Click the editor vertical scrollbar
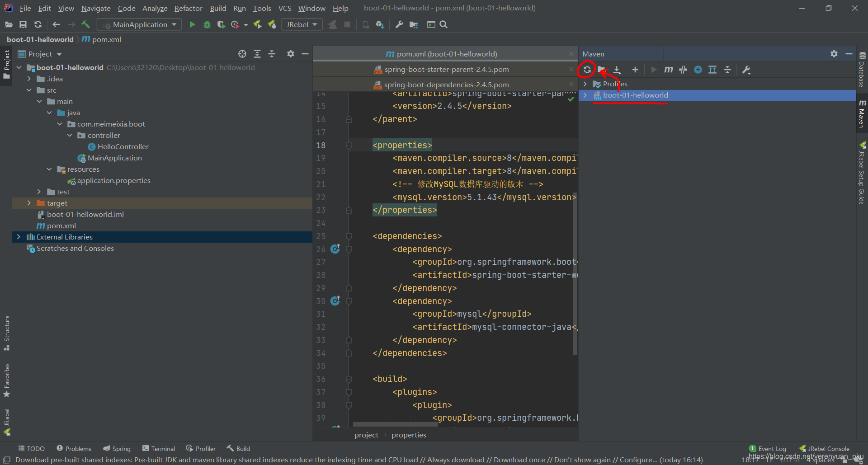This screenshot has height=465, width=868. (x=575, y=273)
